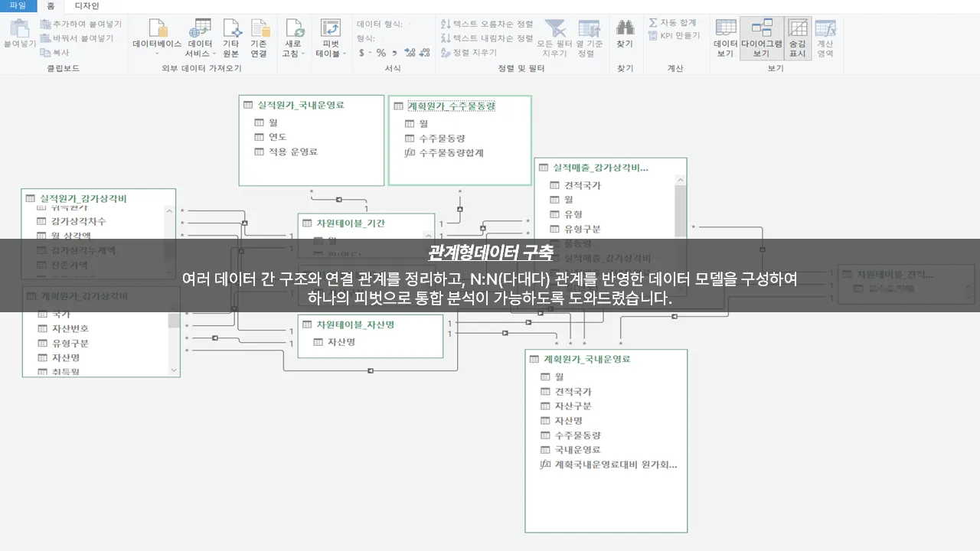
Task: Click the KPI 만들기 button
Action: [x=674, y=36]
